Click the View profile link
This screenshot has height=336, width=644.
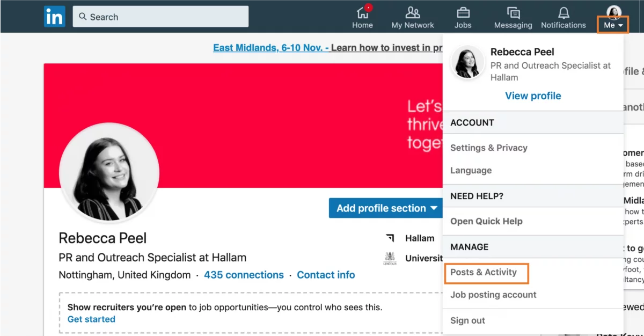532,96
